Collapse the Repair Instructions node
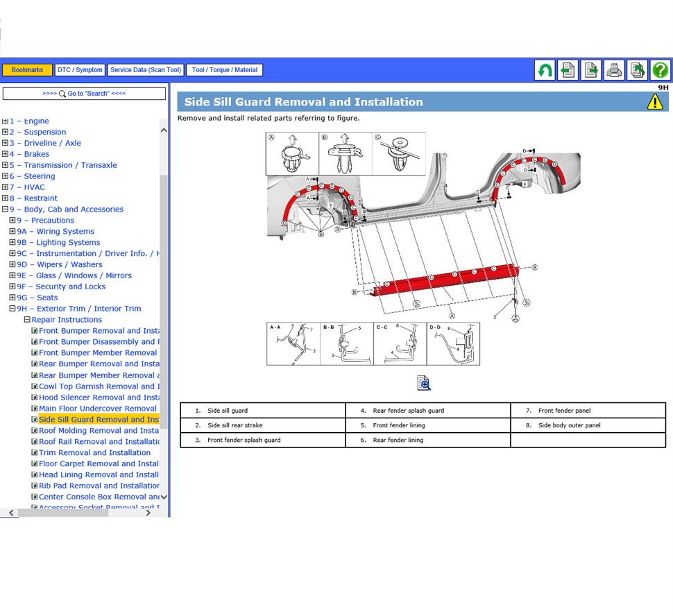The image size is (673, 616). (x=27, y=319)
